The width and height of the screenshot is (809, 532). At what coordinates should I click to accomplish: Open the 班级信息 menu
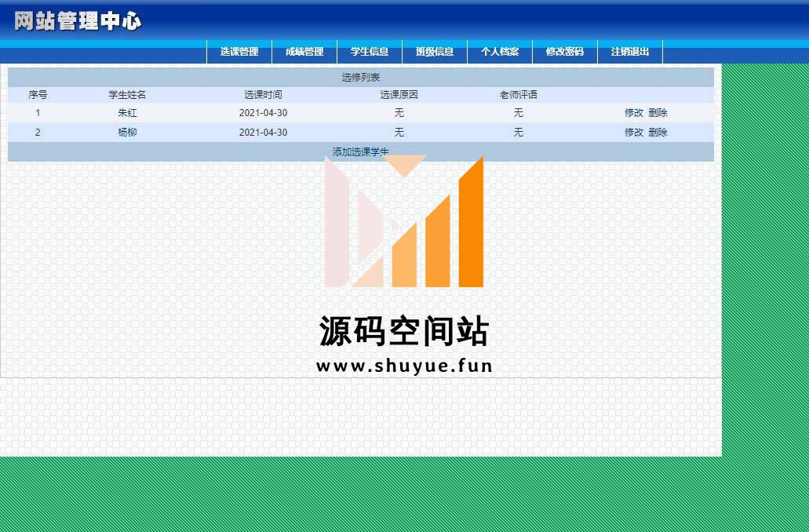click(x=435, y=52)
